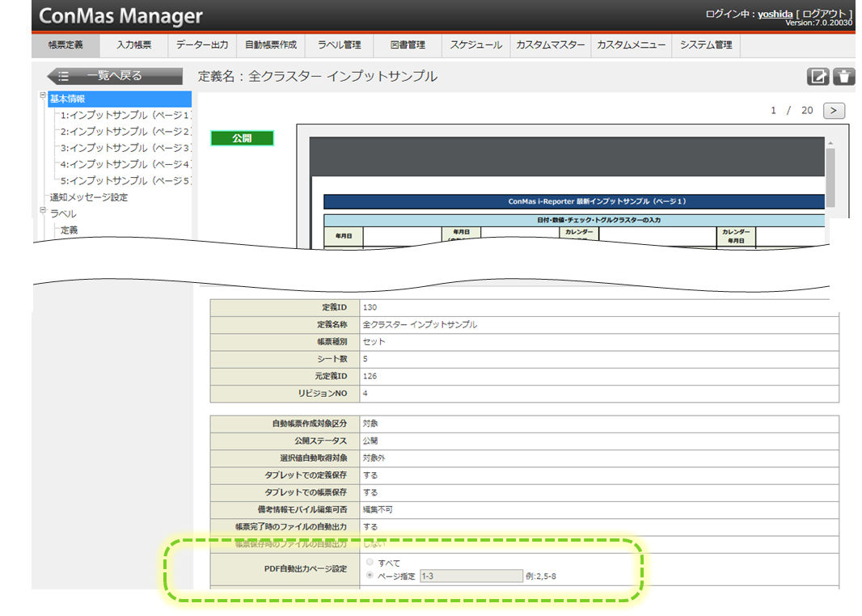Image resolution: width=862 pixels, height=616 pixels.
Task: Open the カスタムマスター menu
Action: click(550, 45)
